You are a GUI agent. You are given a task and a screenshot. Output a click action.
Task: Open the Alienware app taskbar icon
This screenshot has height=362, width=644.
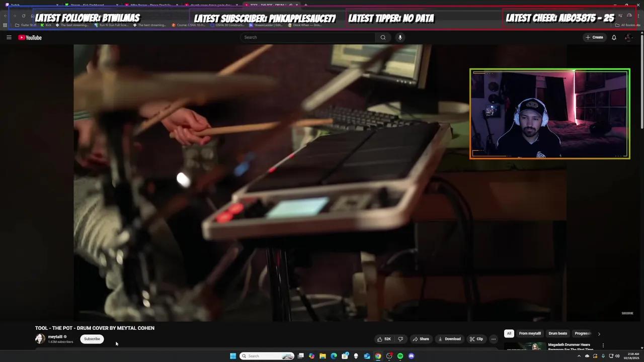(356, 356)
